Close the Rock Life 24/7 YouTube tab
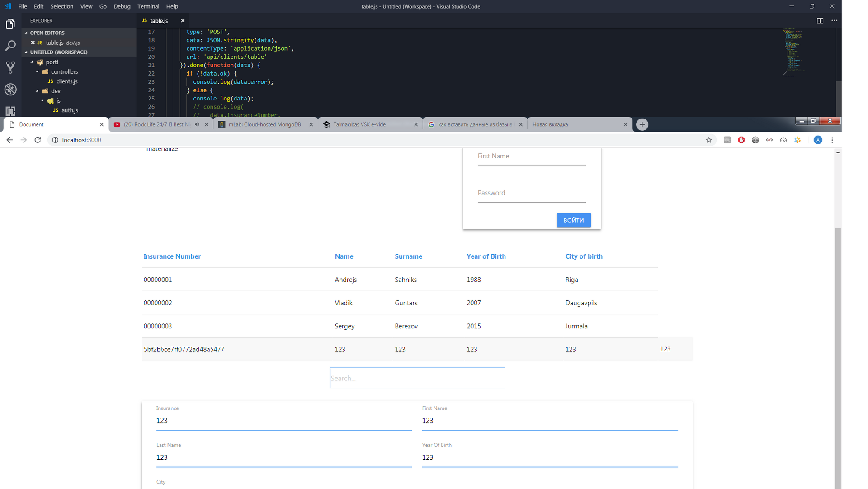 click(207, 124)
